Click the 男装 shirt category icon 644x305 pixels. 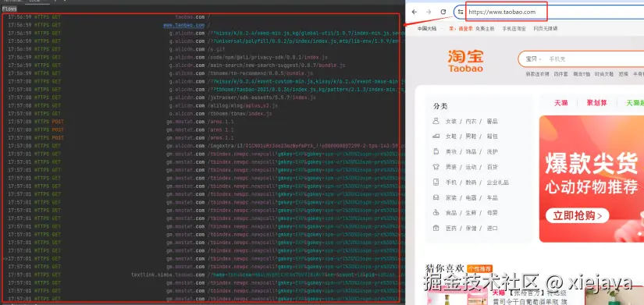click(x=436, y=167)
